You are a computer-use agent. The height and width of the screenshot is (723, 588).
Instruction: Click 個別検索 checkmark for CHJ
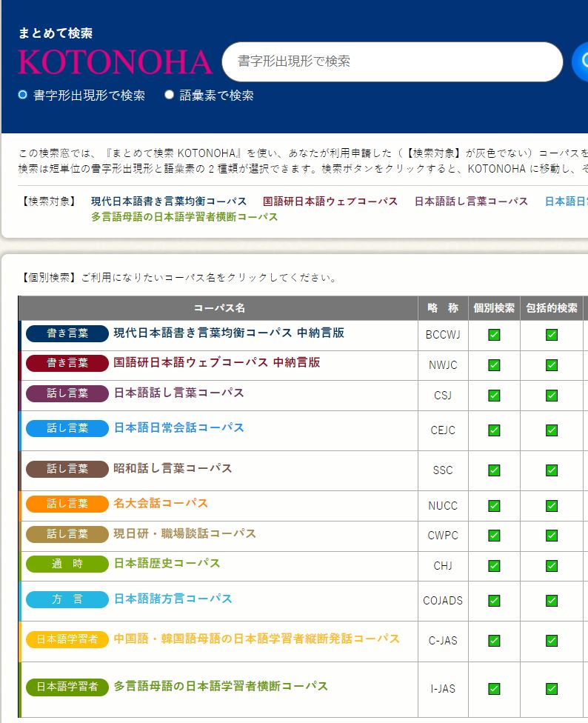(x=494, y=566)
